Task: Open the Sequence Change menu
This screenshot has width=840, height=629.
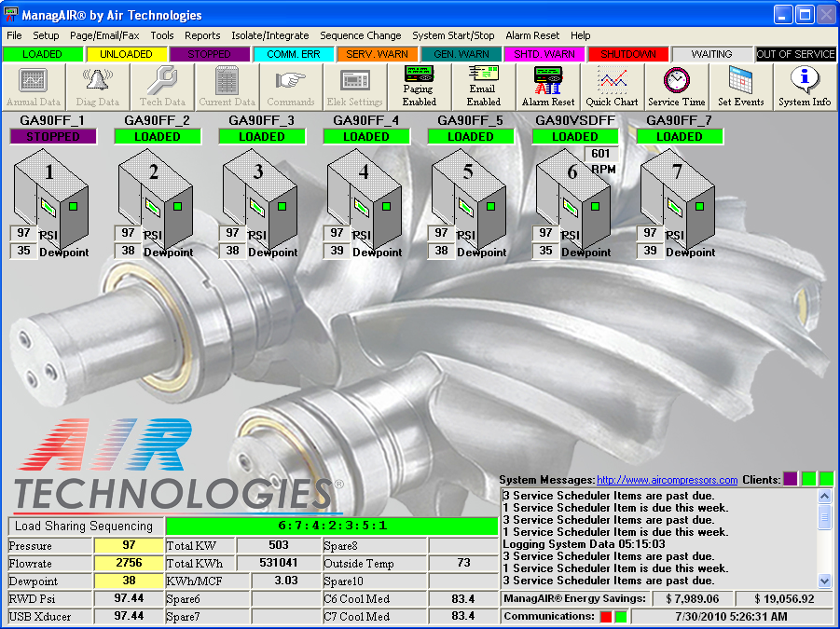Action: [x=361, y=35]
